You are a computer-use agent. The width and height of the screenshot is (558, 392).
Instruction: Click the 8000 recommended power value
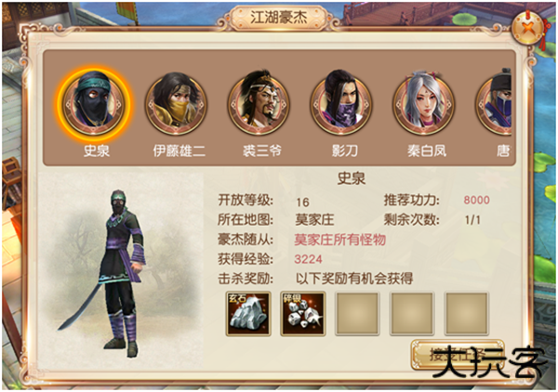(476, 200)
